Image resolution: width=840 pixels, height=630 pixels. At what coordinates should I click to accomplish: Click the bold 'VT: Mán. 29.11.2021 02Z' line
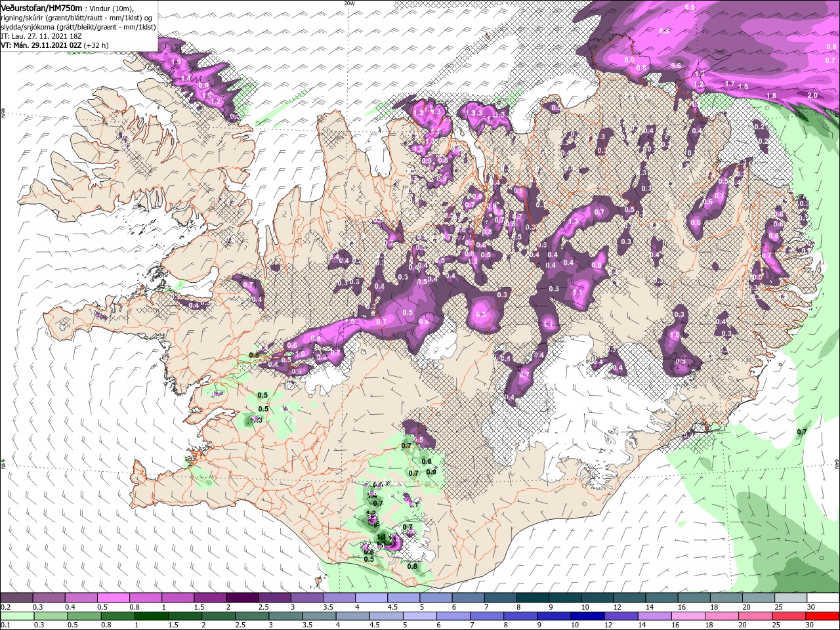40,45
